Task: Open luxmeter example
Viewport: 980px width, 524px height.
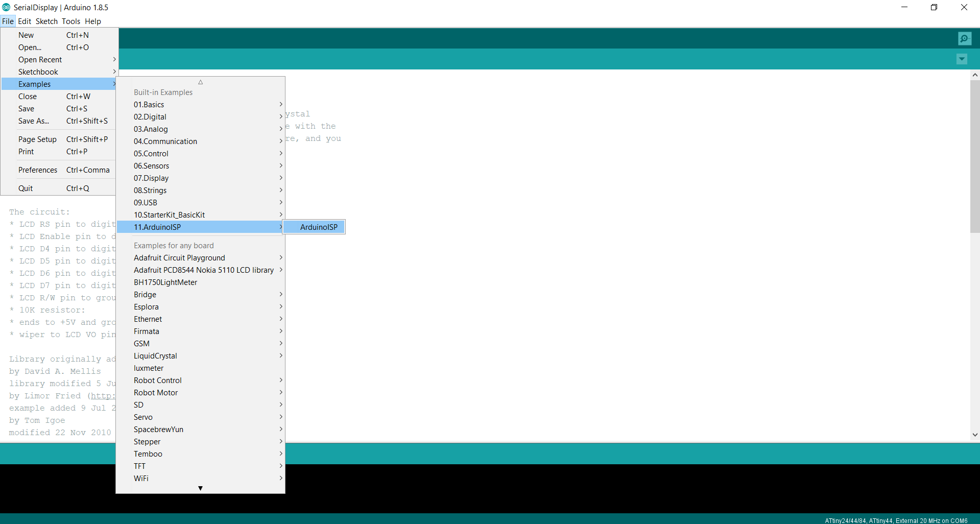Action: (x=201, y=368)
